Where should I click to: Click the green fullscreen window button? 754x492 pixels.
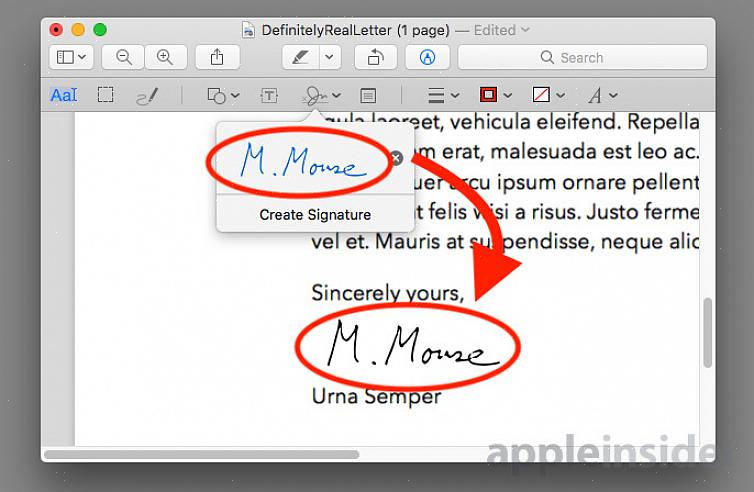coord(100,30)
